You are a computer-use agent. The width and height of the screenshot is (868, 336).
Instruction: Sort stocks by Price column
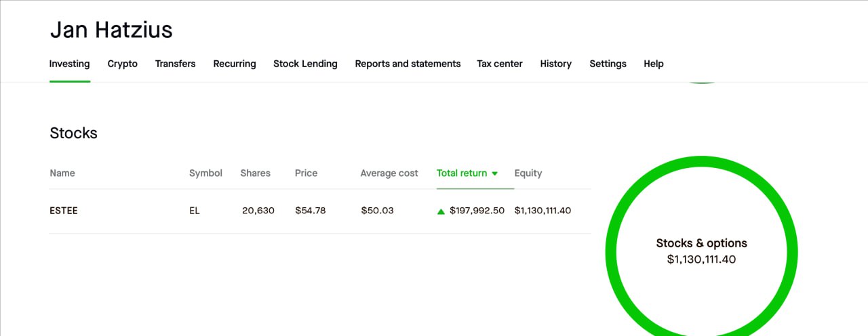coord(306,173)
